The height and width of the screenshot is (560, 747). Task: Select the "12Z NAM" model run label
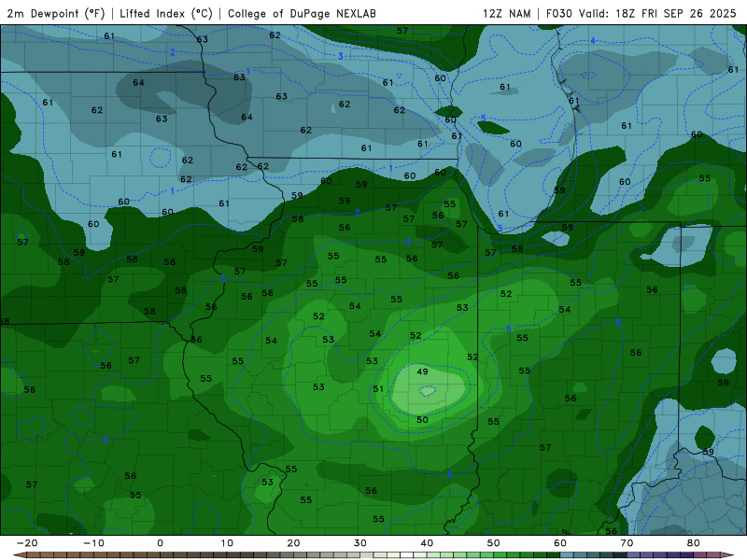(x=506, y=13)
